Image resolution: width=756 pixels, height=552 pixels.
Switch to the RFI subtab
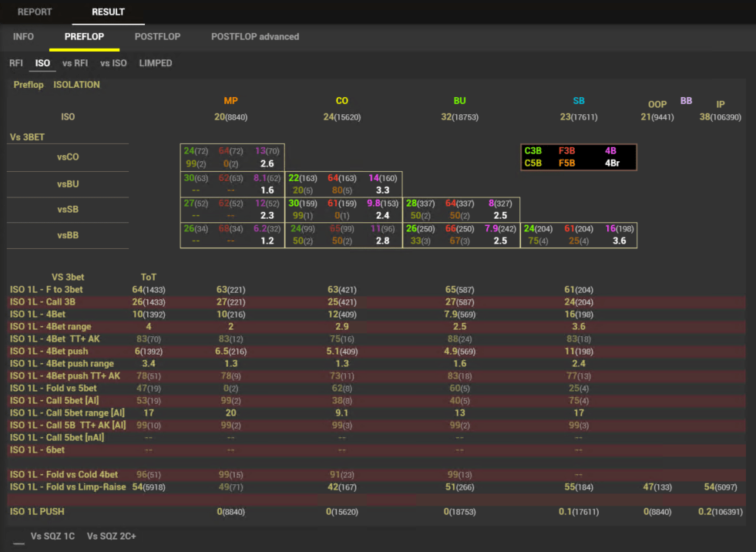[x=16, y=63]
